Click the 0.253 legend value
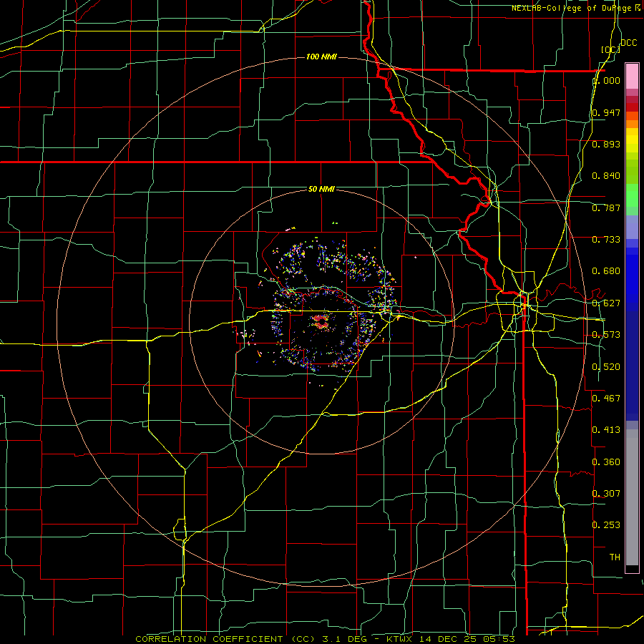This screenshot has height=644, width=644. click(606, 525)
